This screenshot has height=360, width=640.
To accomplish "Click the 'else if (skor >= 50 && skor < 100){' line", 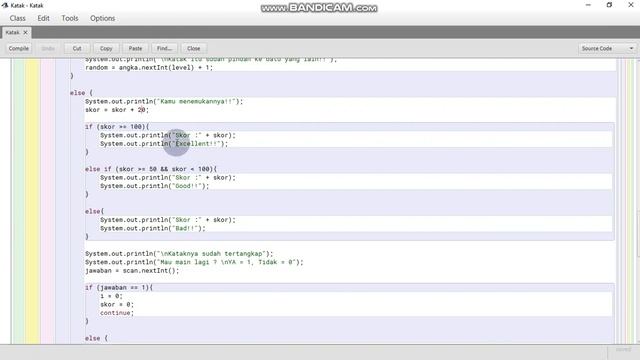I will [151, 169].
